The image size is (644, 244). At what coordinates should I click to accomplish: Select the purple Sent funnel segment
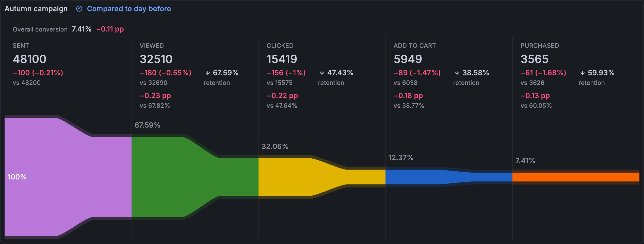click(x=68, y=177)
